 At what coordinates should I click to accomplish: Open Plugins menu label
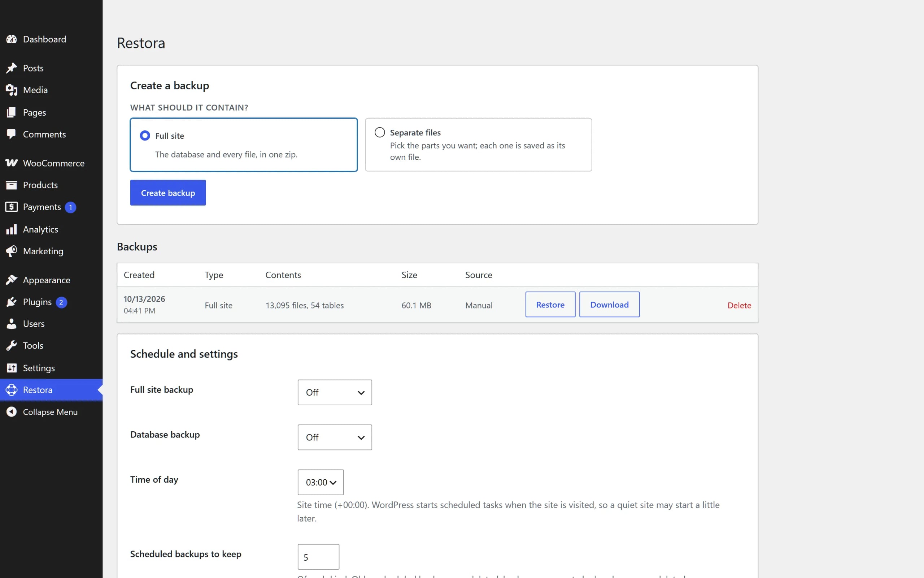tap(38, 302)
